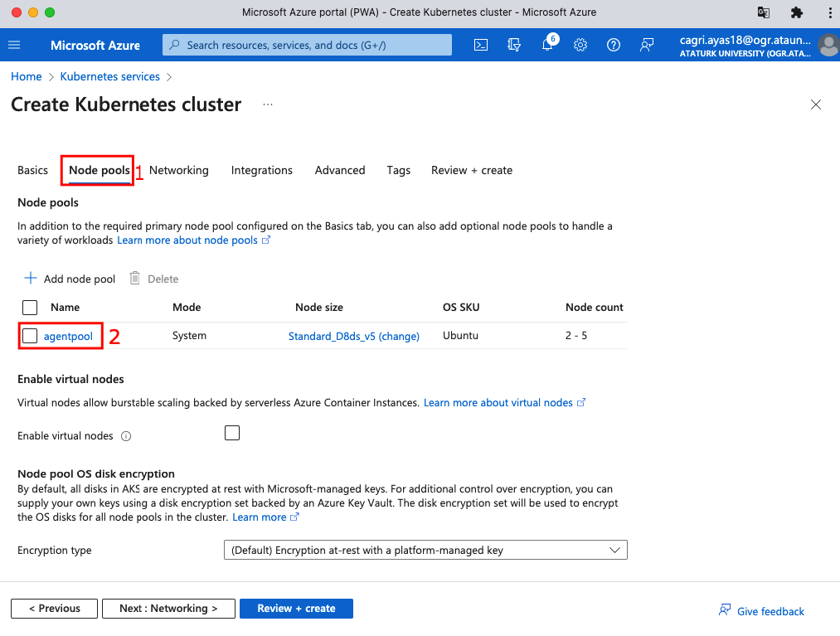Click the blue Review + create button
This screenshot has width=840, height=636.
tap(296, 608)
